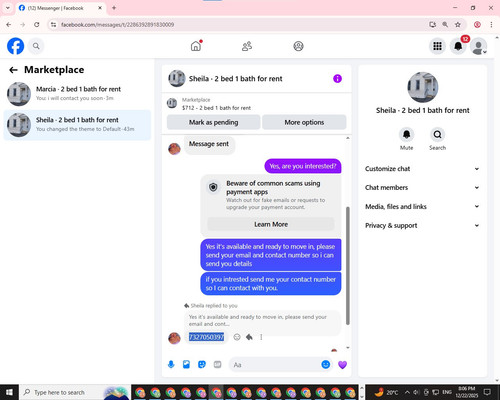Expand Media, files and links section
Screen dimensions: 500x400
pyautogui.click(x=422, y=206)
